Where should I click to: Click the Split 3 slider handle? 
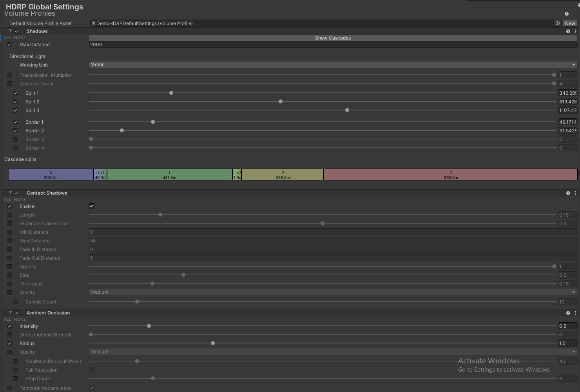pos(347,110)
